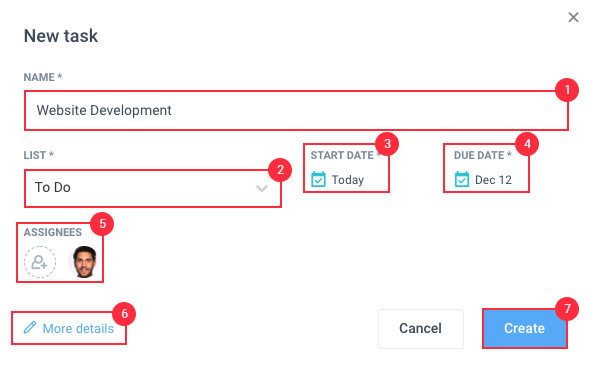Focus the Website Development name field

(x=296, y=111)
